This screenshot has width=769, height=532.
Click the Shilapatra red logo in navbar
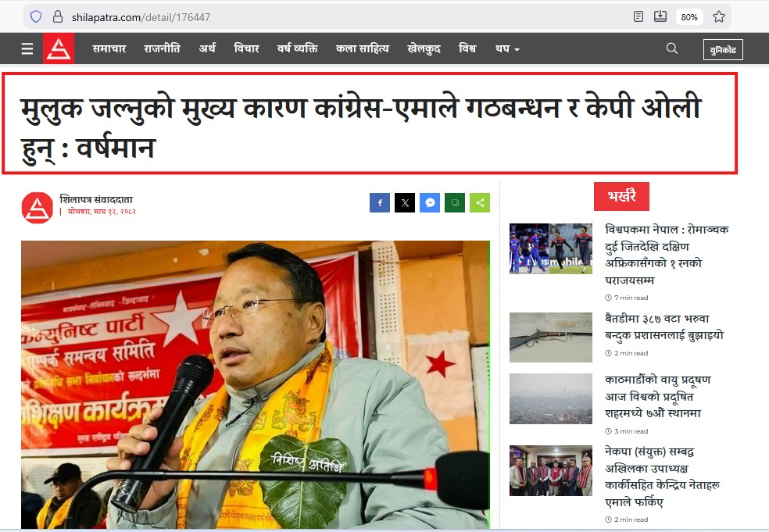59,48
